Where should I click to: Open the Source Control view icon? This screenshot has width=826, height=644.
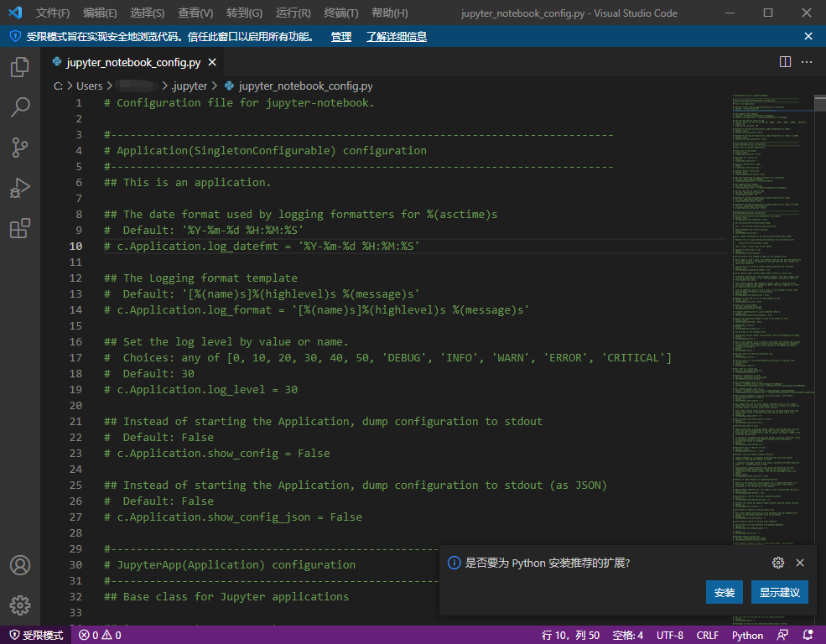tap(20, 148)
